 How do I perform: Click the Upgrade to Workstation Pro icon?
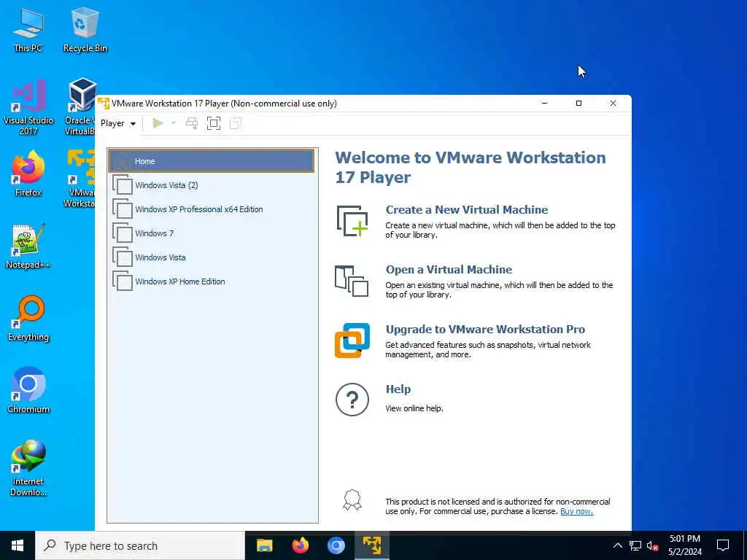tap(352, 341)
